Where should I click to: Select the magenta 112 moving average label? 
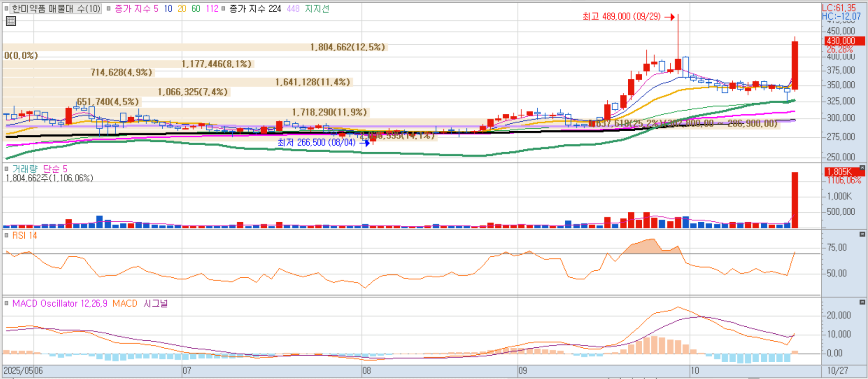212,8
